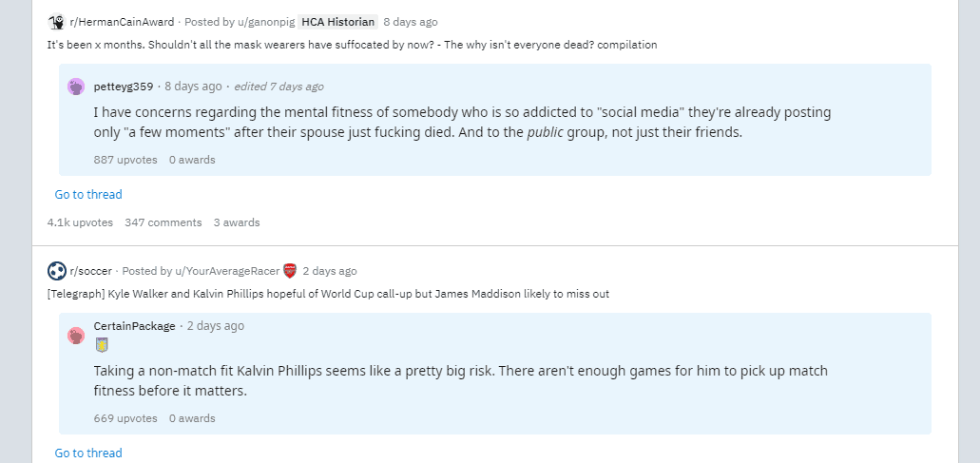The image size is (980, 463).
Task: Visit u/YourAverageRacer's profile
Action: [227, 271]
